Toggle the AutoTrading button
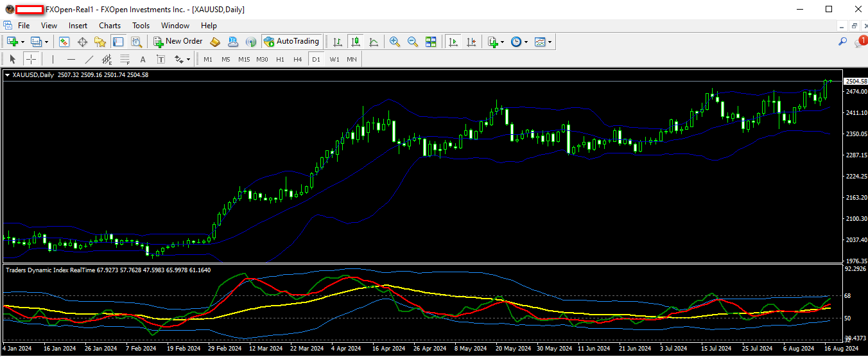 point(291,42)
